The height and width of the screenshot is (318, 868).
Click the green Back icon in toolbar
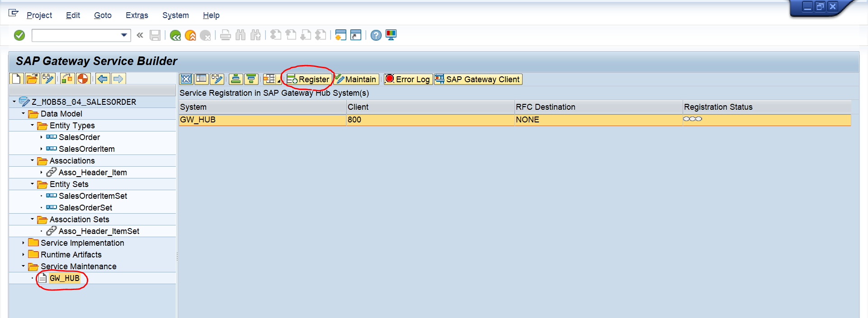pos(175,35)
